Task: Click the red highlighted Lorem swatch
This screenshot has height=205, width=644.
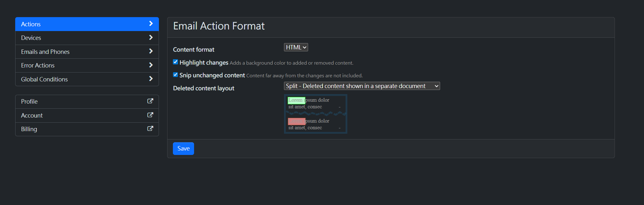Action: (x=296, y=121)
